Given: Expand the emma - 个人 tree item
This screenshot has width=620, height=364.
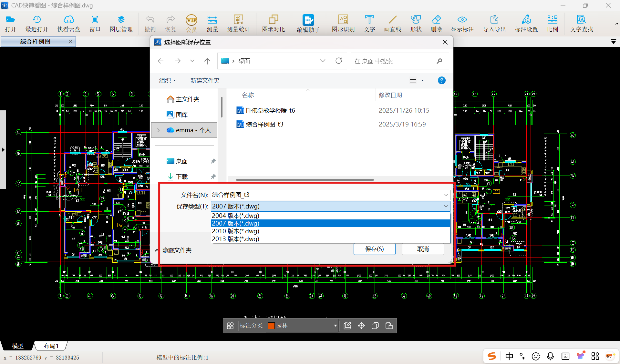Looking at the screenshot, I should click(159, 130).
